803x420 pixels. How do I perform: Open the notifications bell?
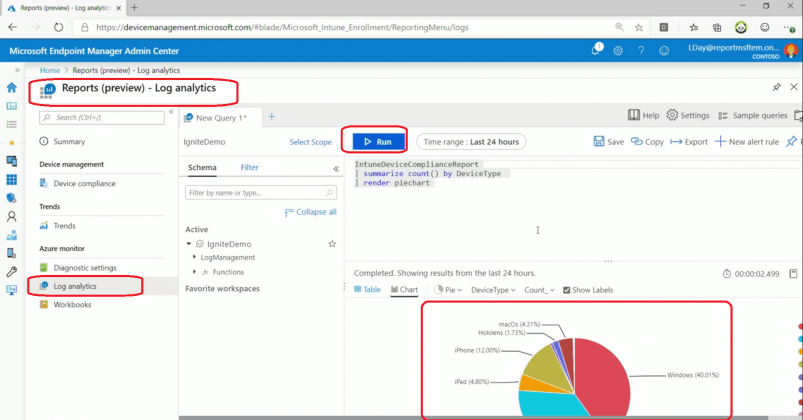[x=595, y=50]
